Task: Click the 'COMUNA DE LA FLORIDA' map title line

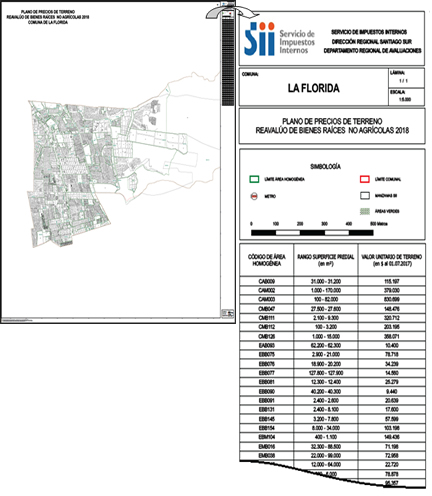Action: coord(48,23)
